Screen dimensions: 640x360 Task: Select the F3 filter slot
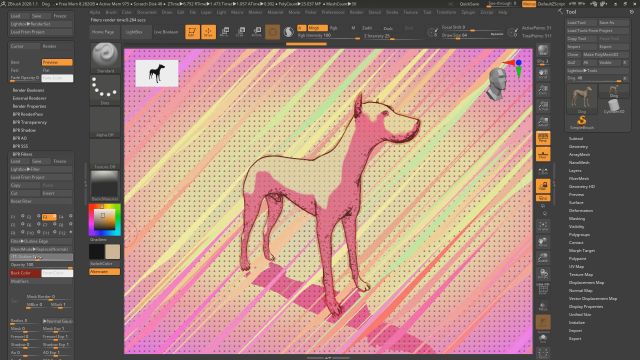click(x=49, y=217)
